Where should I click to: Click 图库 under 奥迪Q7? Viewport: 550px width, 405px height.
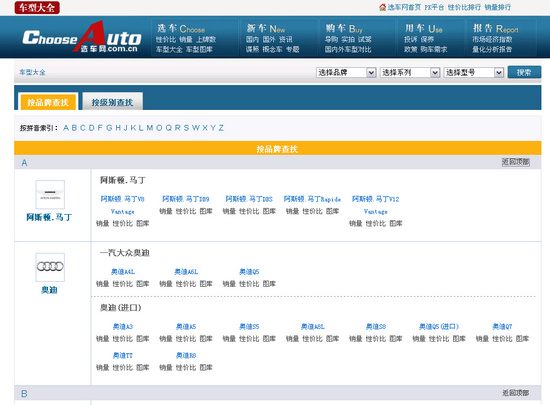pyautogui.click(x=522, y=339)
